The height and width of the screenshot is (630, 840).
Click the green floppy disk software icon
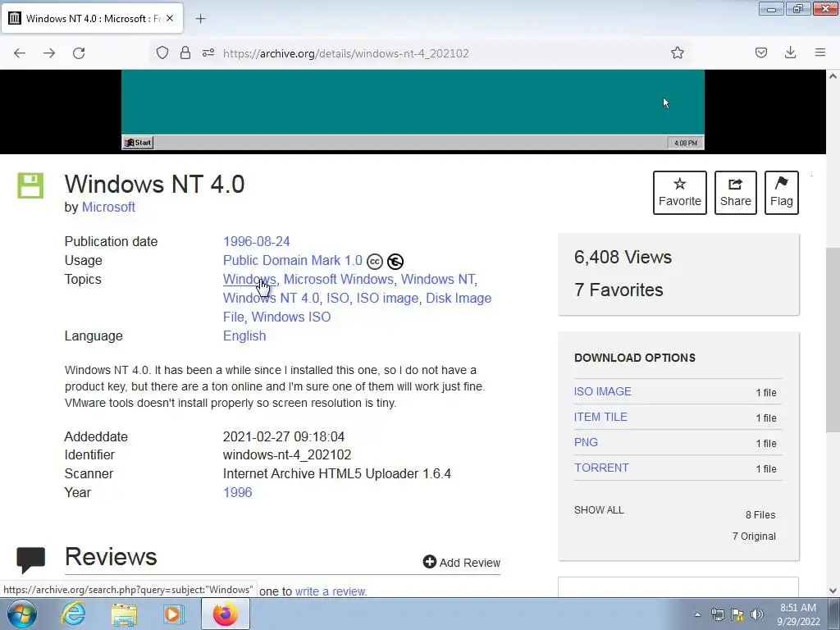[x=30, y=185]
